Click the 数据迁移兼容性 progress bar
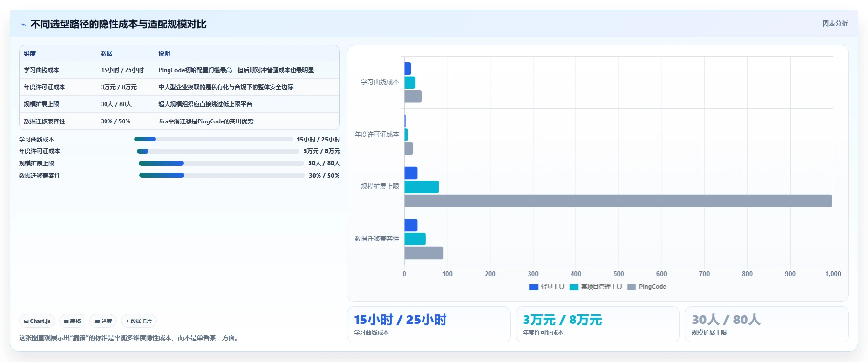868x362 pixels. (x=222, y=175)
